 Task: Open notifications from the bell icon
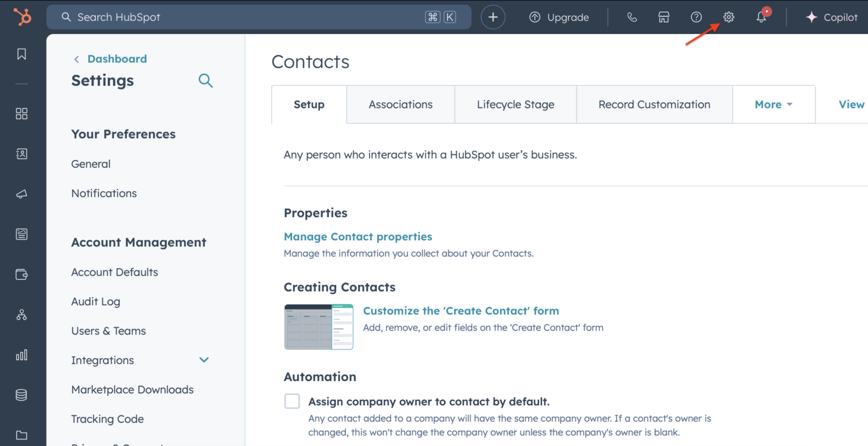tap(761, 17)
